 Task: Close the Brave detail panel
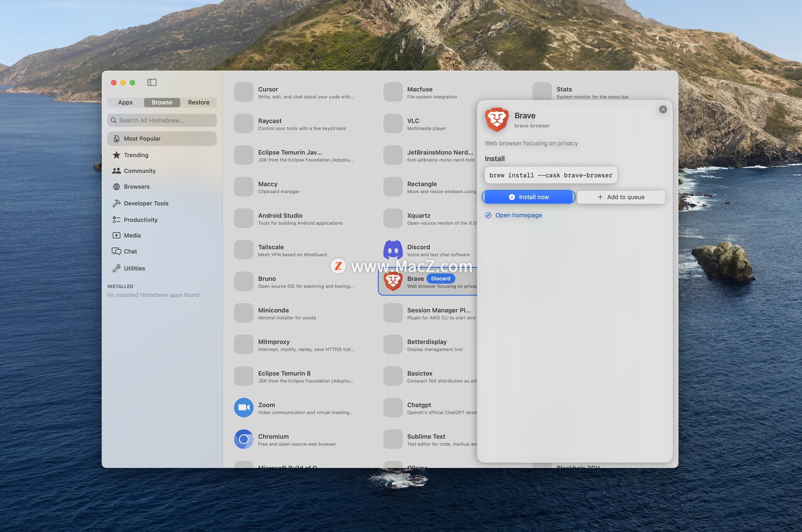pos(663,109)
